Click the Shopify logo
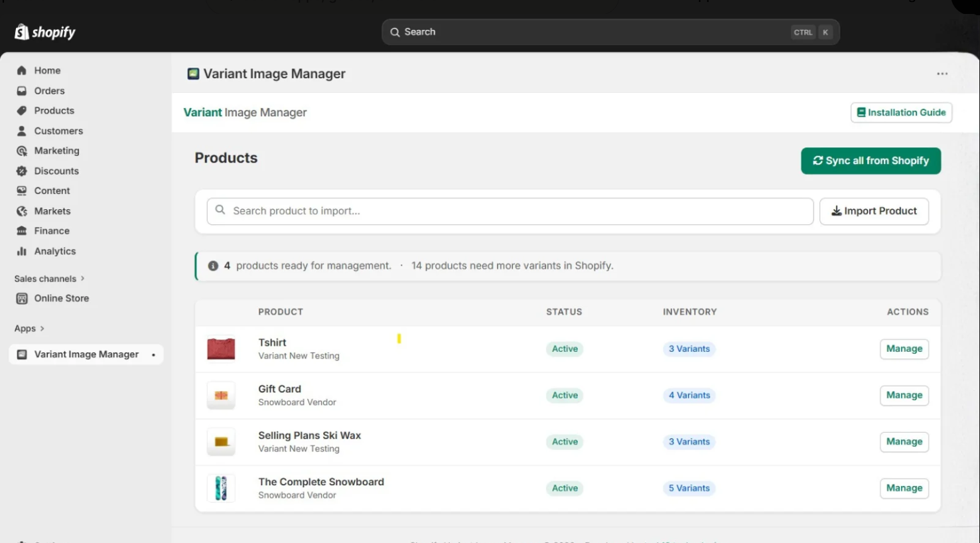This screenshot has height=543, width=980. [x=45, y=32]
